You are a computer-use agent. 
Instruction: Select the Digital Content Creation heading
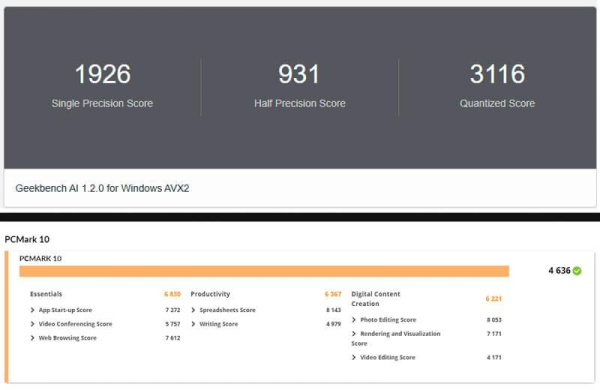tap(376, 299)
